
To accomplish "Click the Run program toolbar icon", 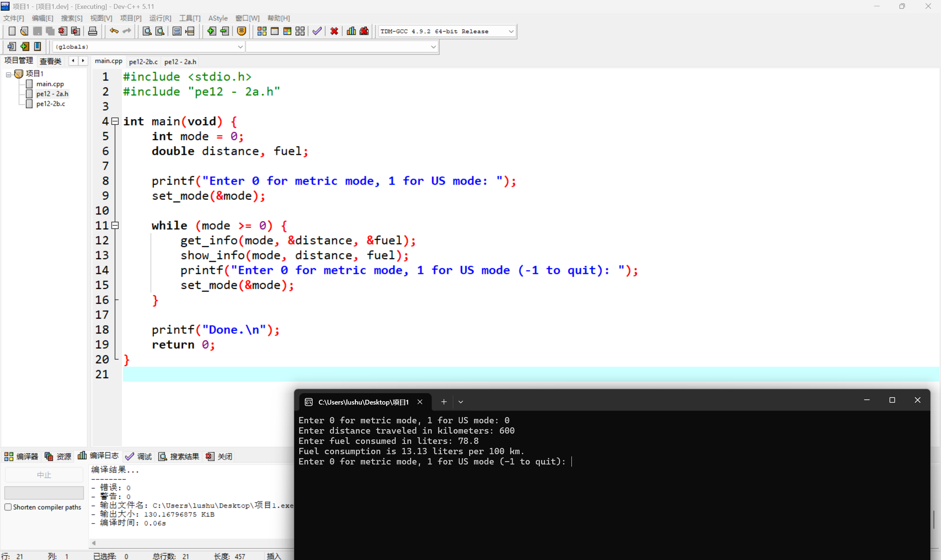I will click(x=275, y=31).
